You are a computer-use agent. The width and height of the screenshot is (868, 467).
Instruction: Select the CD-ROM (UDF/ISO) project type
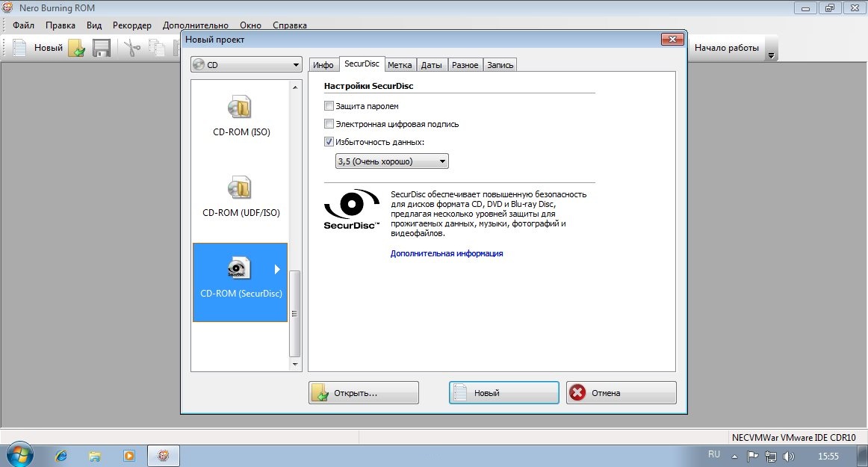coord(241,198)
